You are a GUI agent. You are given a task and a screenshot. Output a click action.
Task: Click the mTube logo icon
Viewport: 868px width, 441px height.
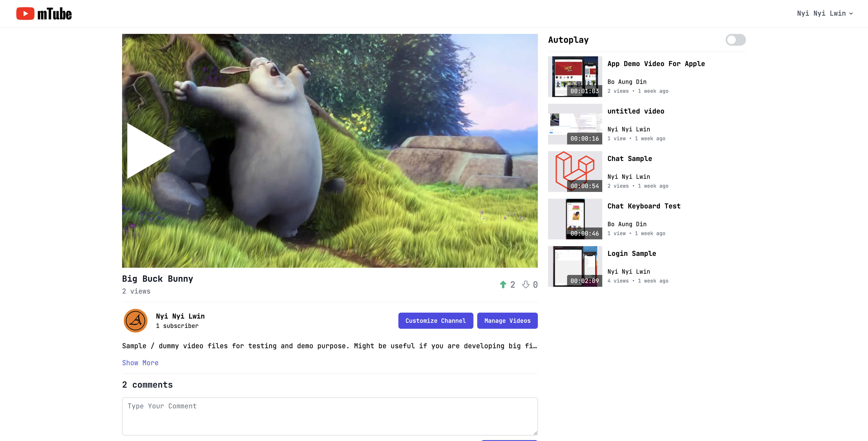tap(25, 14)
